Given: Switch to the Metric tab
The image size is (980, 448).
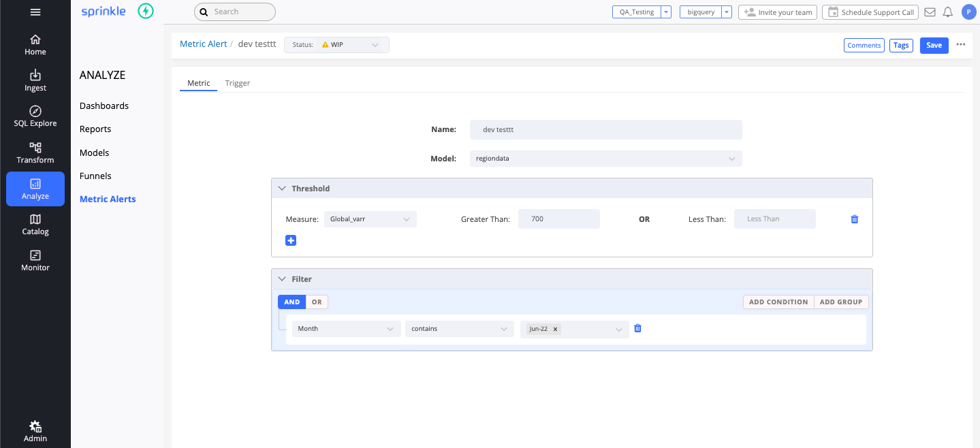Looking at the screenshot, I should pos(199,83).
